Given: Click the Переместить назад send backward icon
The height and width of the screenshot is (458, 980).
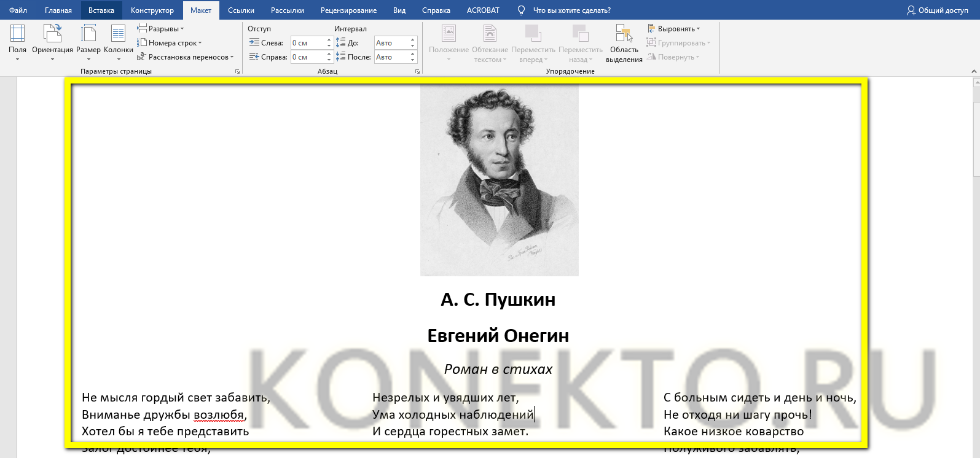Looking at the screenshot, I should point(580,34).
